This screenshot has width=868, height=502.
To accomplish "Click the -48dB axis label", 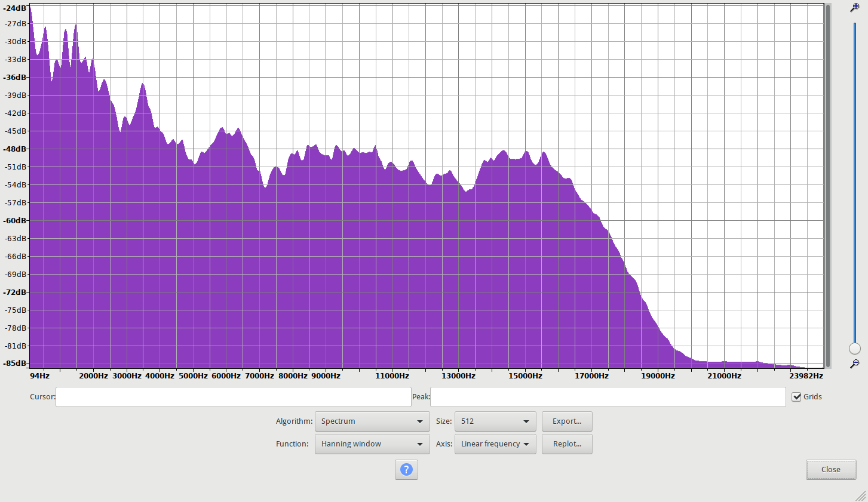I will pyautogui.click(x=15, y=149).
